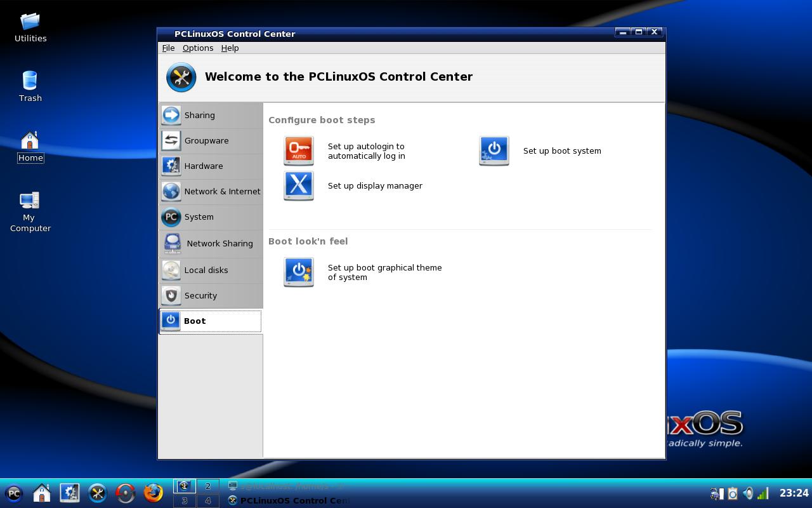Minimize the PCLinuxOS Control Center window

(x=623, y=32)
